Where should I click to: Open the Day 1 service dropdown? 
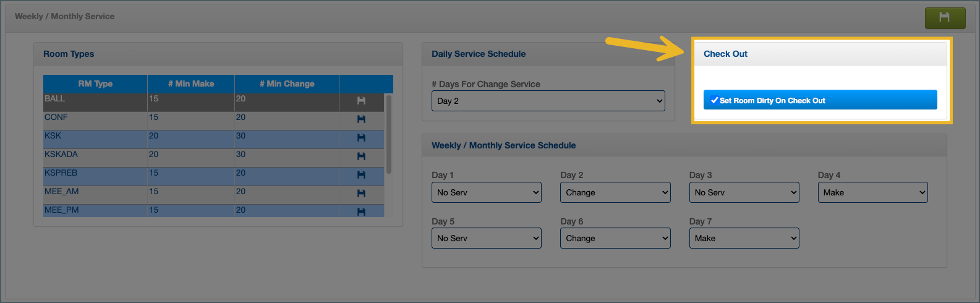(x=487, y=192)
